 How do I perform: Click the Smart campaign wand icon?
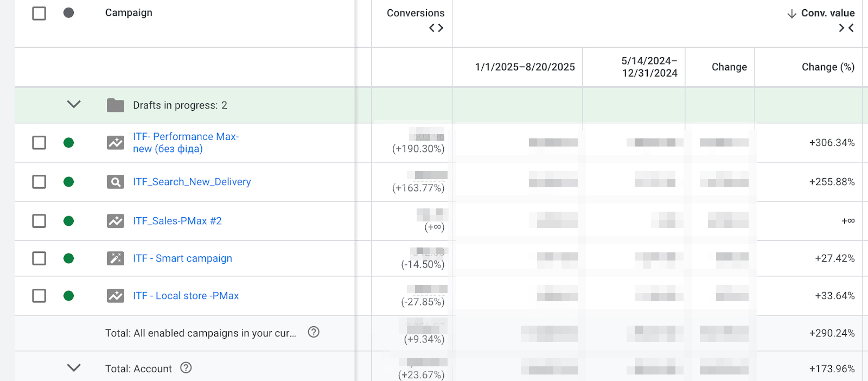[x=115, y=258]
